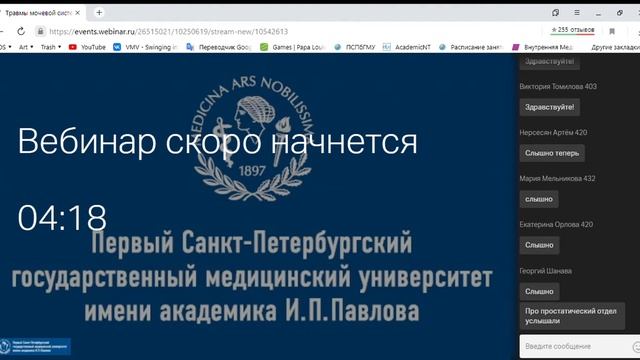640x360 pixels.
Task: Click Мария Мельникова's слышно message
Action: (539, 199)
